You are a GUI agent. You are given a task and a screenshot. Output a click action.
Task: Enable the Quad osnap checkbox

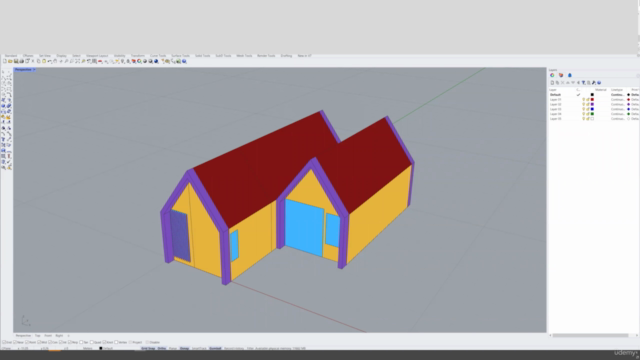(91, 342)
